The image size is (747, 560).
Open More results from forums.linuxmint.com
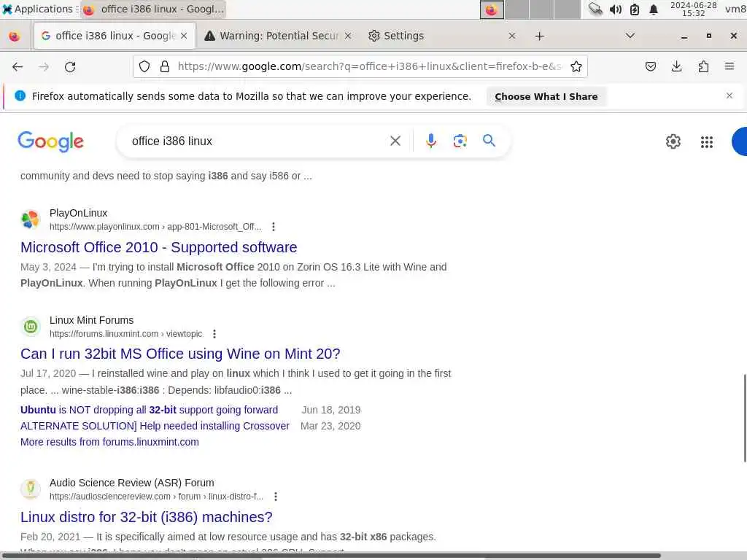(x=109, y=442)
